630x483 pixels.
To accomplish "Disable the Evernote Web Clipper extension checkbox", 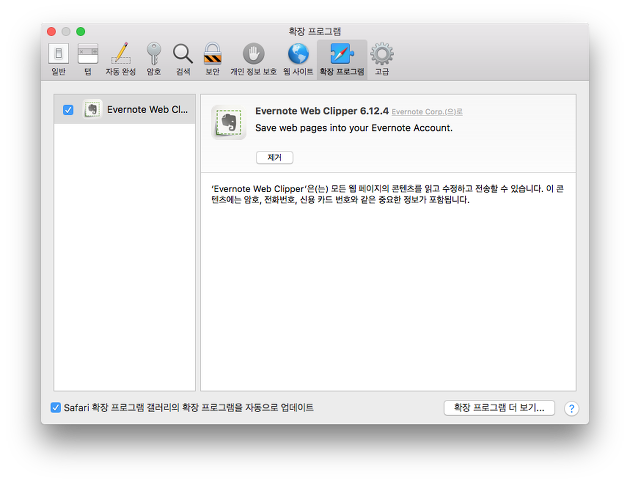I will [x=68, y=110].
